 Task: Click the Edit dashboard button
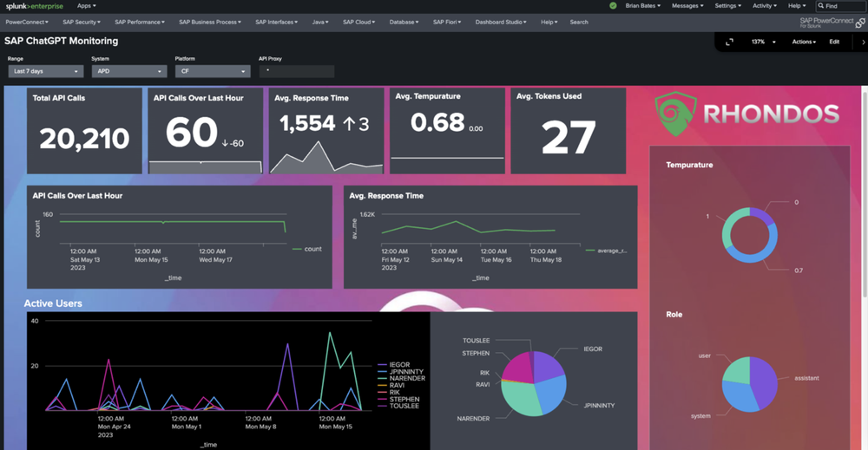coord(834,42)
